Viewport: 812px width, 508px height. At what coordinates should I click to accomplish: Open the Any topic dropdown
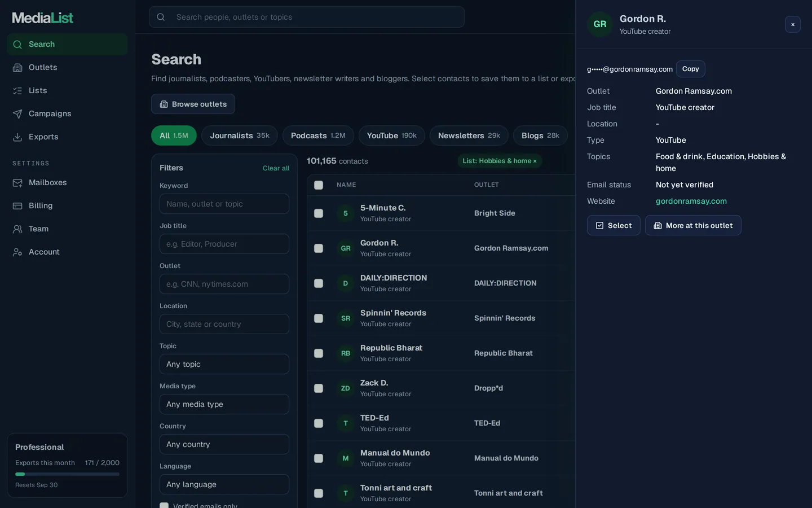pos(224,364)
